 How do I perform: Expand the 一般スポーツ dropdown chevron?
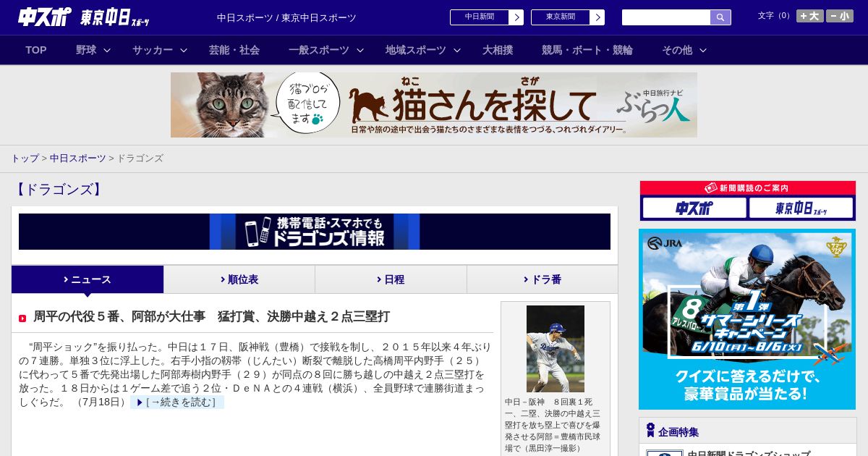click(x=360, y=51)
